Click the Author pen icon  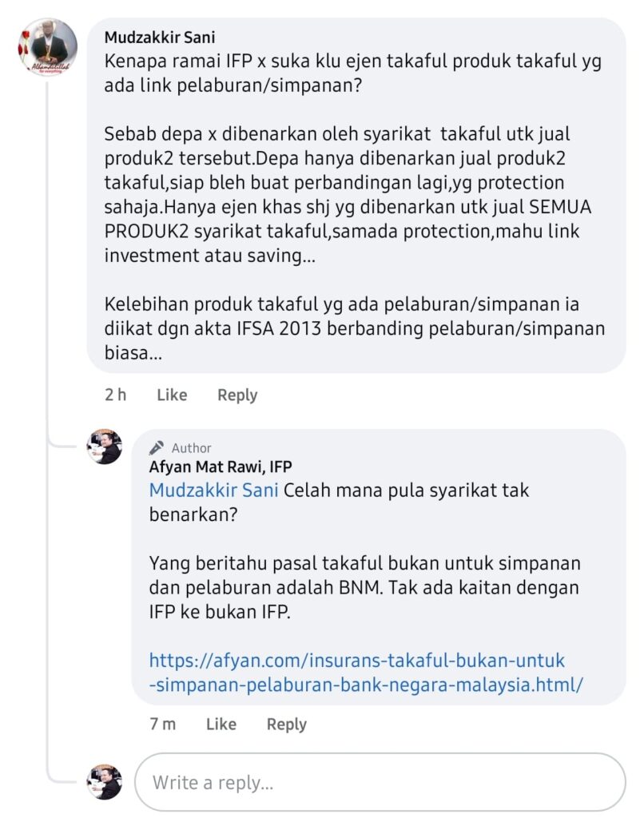(157, 448)
